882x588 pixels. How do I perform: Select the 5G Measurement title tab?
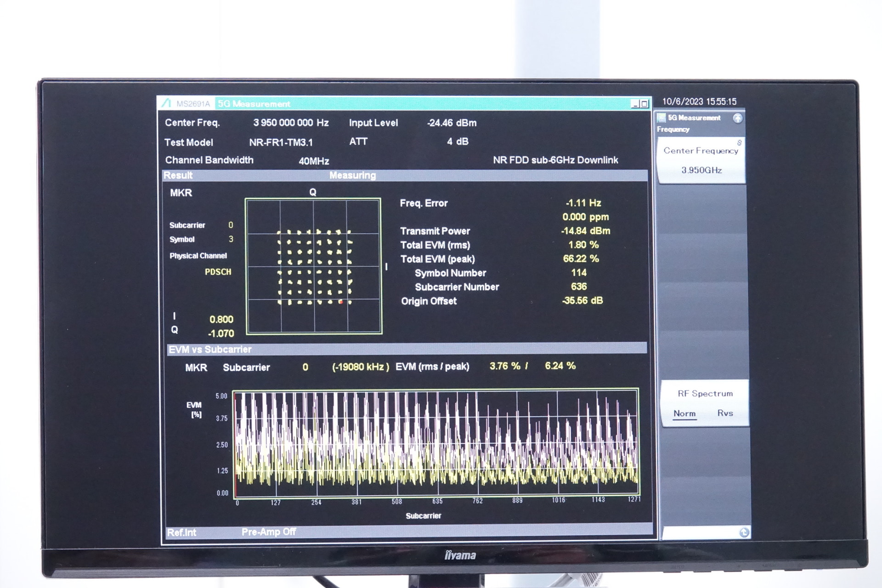click(x=254, y=104)
